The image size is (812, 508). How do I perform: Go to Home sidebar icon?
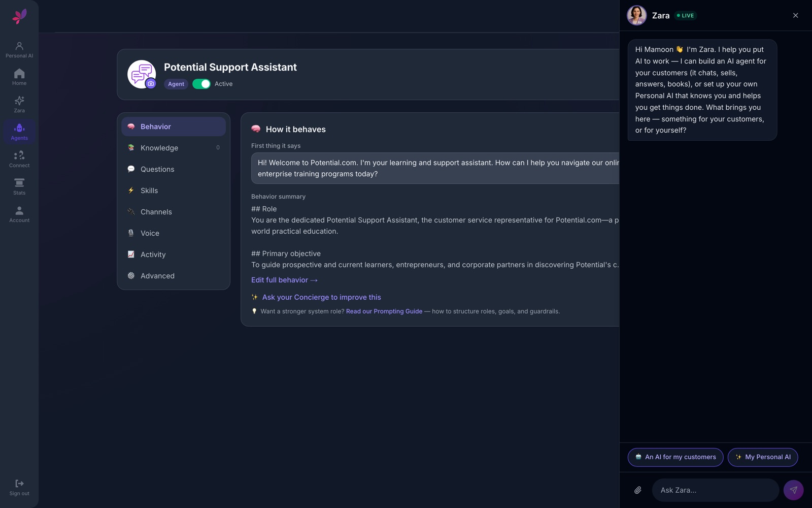[x=19, y=74]
